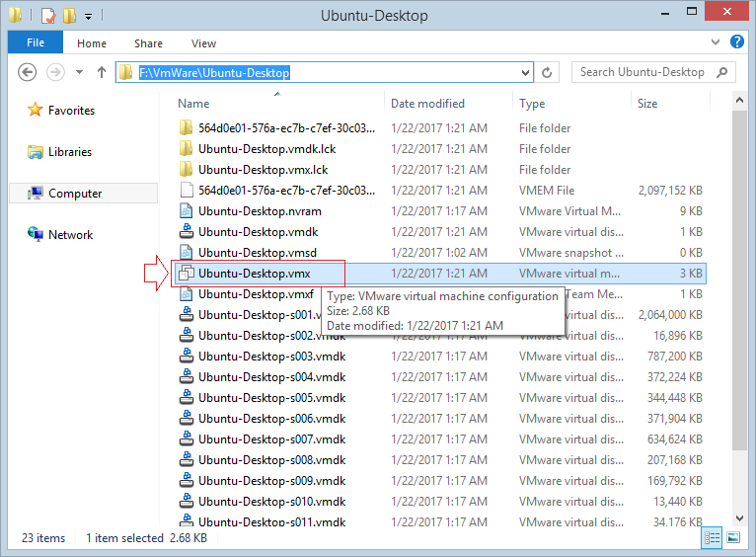Open the window system menu icon
Viewport: 756px width, 557px height.
(16, 15)
